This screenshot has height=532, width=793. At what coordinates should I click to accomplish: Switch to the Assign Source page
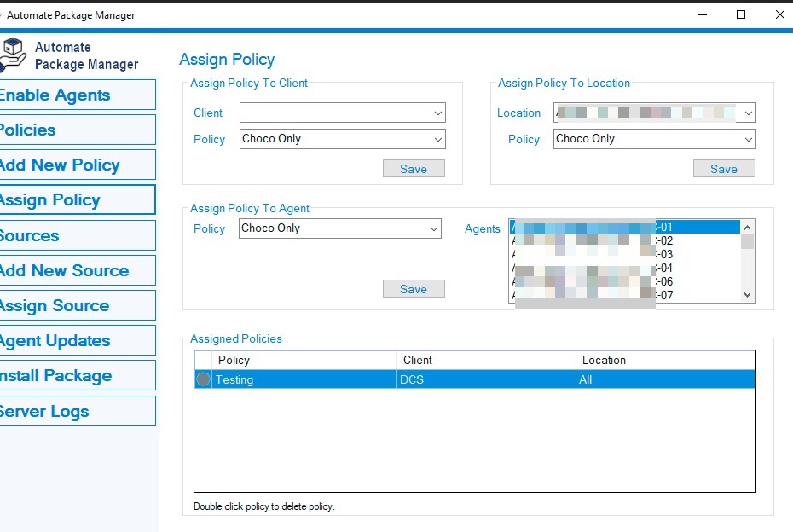click(78, 305)
